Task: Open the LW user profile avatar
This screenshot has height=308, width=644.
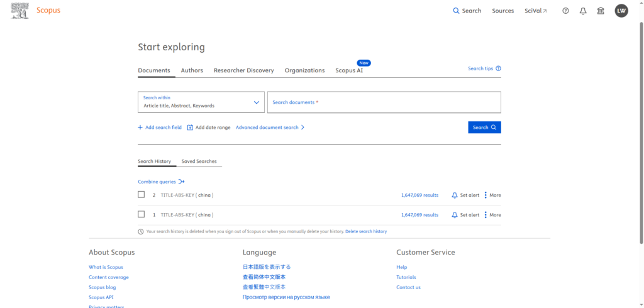Action: point(621,11)
